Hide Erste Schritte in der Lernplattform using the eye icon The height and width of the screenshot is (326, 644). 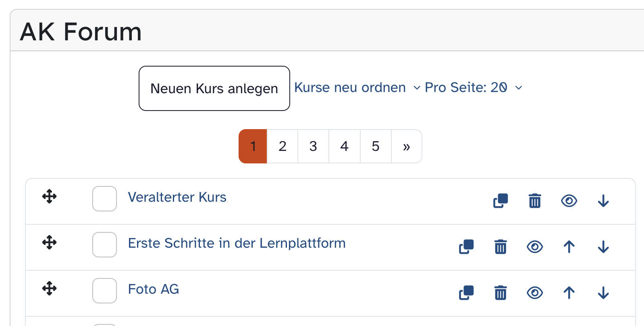tap(535, 247)
